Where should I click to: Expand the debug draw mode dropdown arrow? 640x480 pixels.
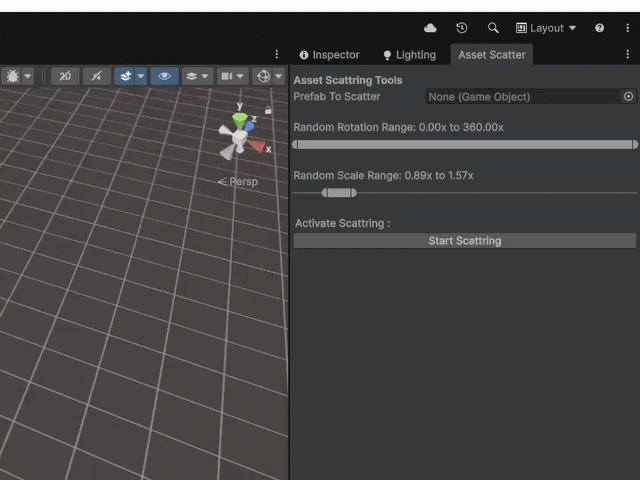pos(28,76)
